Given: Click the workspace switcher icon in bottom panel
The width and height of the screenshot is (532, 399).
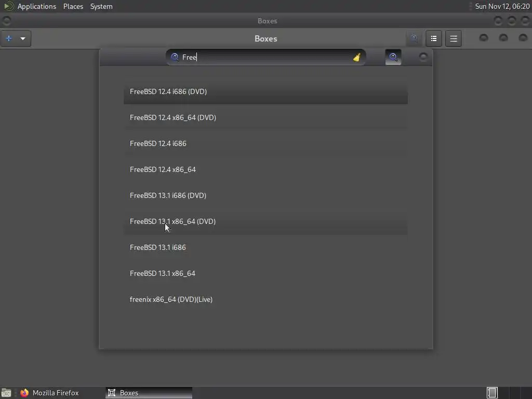Looking at the screenshot, I should click(x=493, y=393).
